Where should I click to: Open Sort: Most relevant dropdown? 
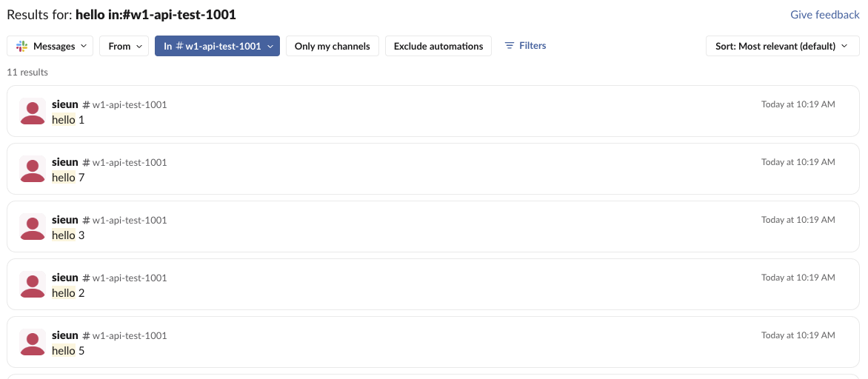783,46
